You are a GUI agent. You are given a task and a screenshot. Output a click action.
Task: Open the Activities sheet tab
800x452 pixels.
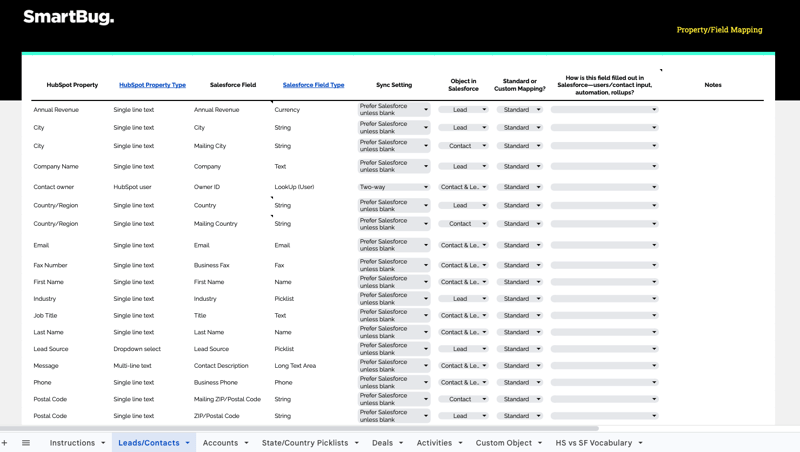coord(434,443)
